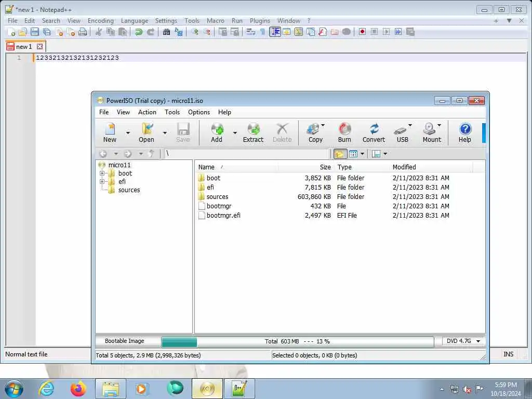Click the Notepad++ Cut scissors icon

98,32
